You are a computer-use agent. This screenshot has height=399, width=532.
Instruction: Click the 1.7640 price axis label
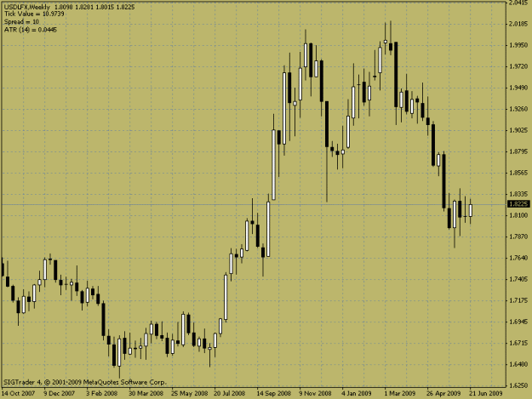click(518, 258)
